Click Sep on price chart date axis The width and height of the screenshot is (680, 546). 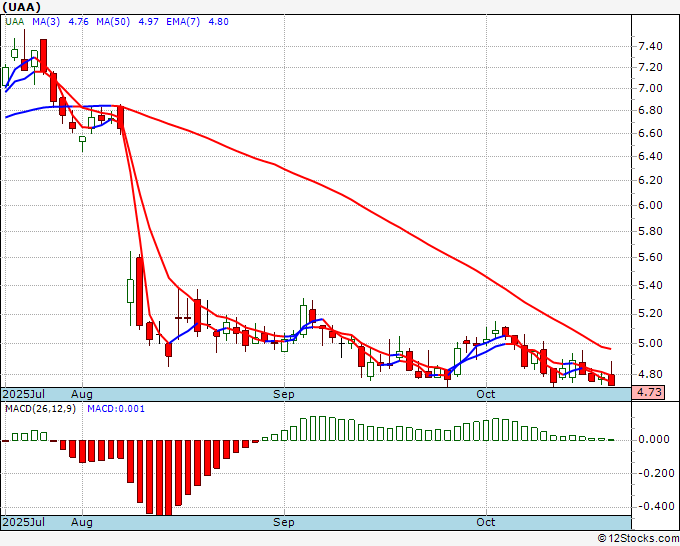pyautogui.click(x=284, y=394)
